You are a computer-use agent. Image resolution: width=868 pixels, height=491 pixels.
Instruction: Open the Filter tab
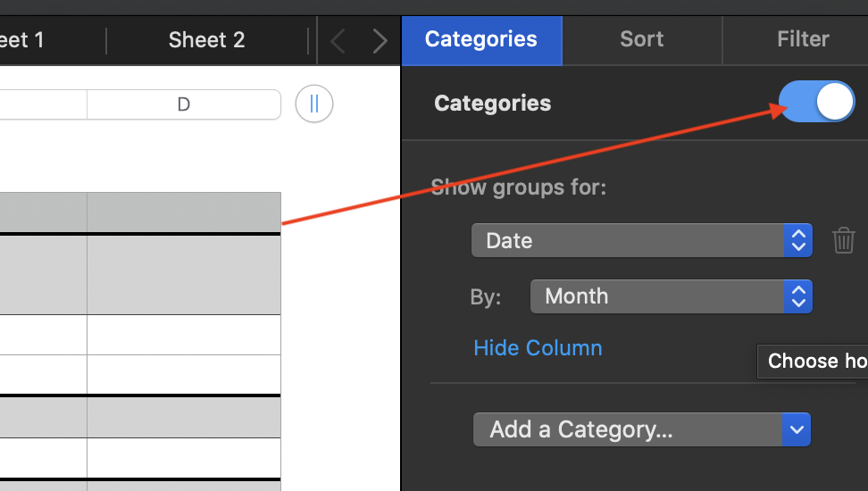[803, 39]
